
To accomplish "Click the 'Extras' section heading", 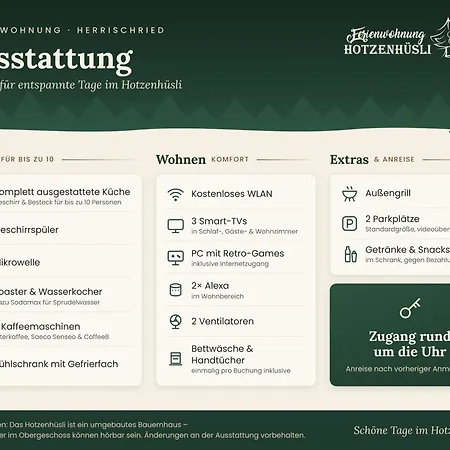I will pos(349,159).
